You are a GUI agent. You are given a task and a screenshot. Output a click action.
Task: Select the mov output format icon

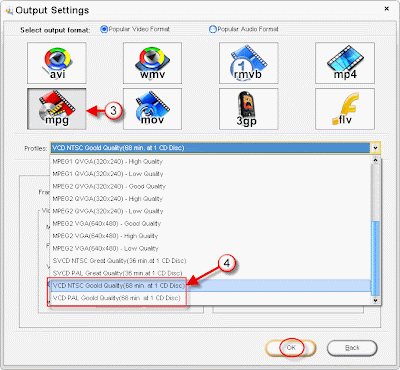click(x=152, y=109)
